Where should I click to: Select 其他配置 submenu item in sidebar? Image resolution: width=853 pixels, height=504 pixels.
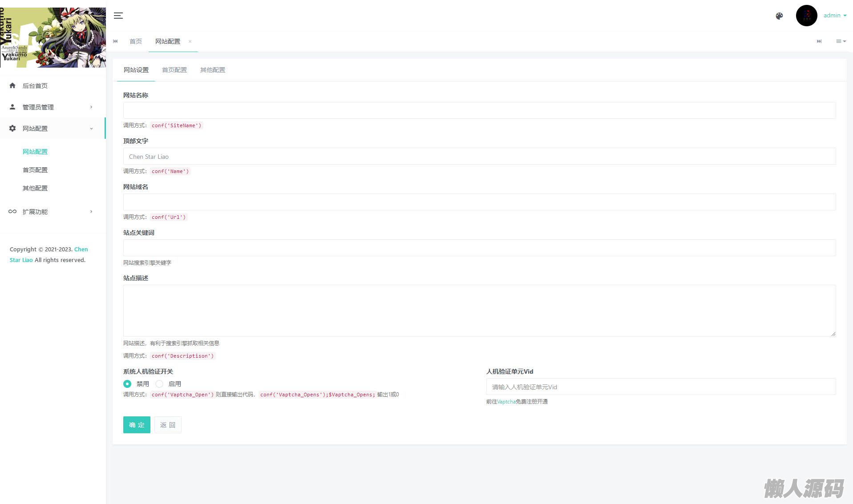pos(35,188)
